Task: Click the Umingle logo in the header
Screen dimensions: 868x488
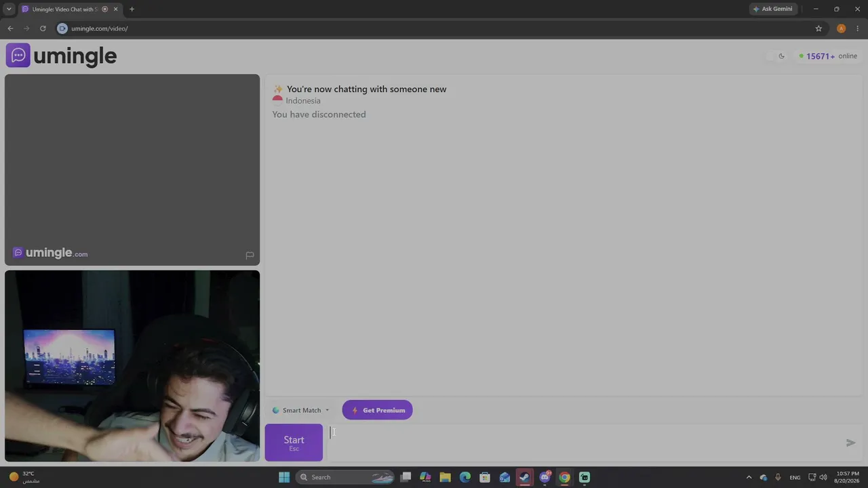Action: point(62,56)
